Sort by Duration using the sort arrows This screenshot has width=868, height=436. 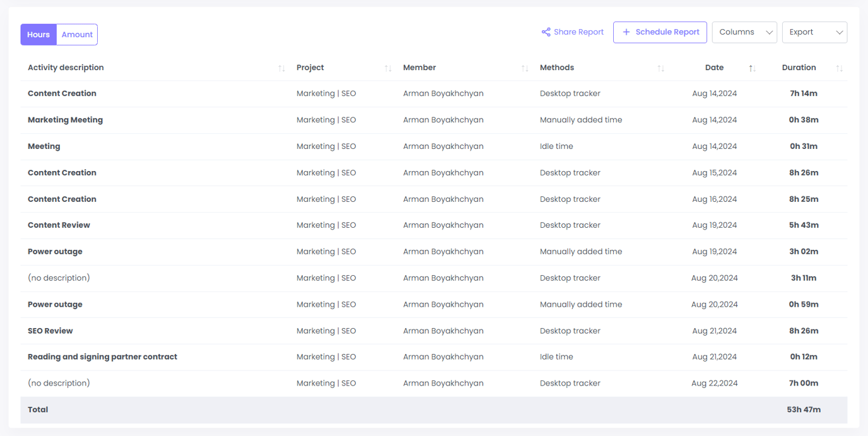840,68
